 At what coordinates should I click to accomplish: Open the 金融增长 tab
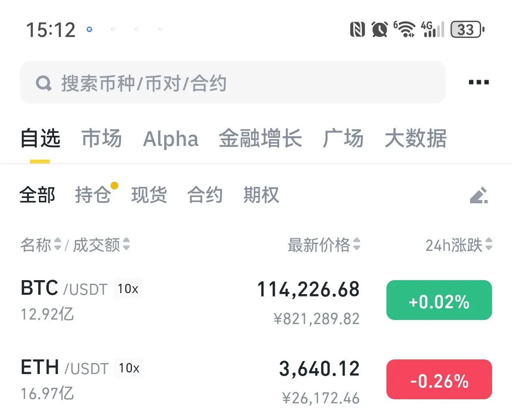(x=260, y=138)
